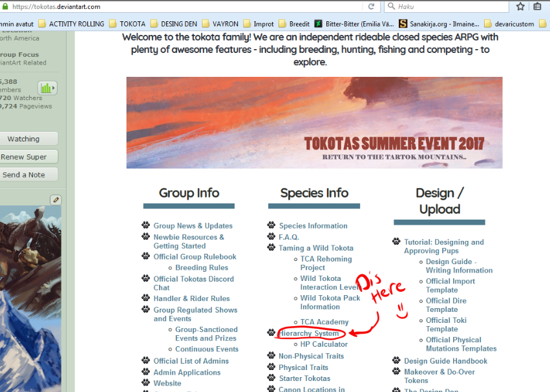550x392 pixels.
Task: Open Admin Applications link
Action: tap(187, 373)
